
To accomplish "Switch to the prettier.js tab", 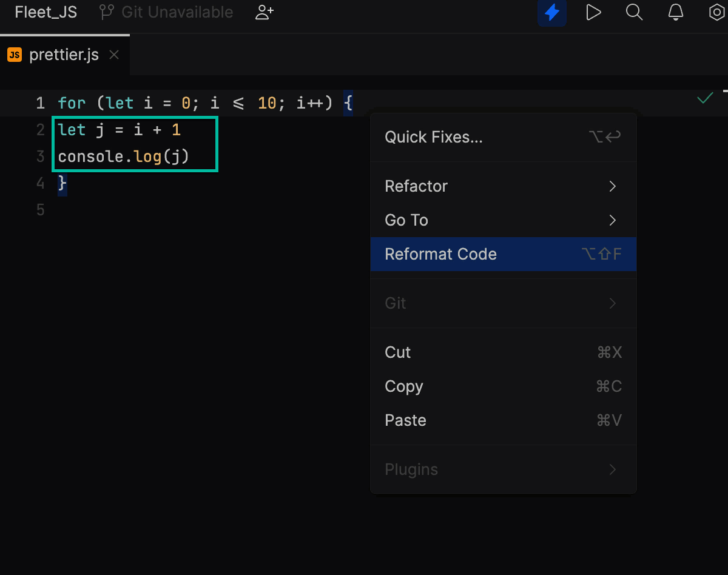I will click(63, 54).
